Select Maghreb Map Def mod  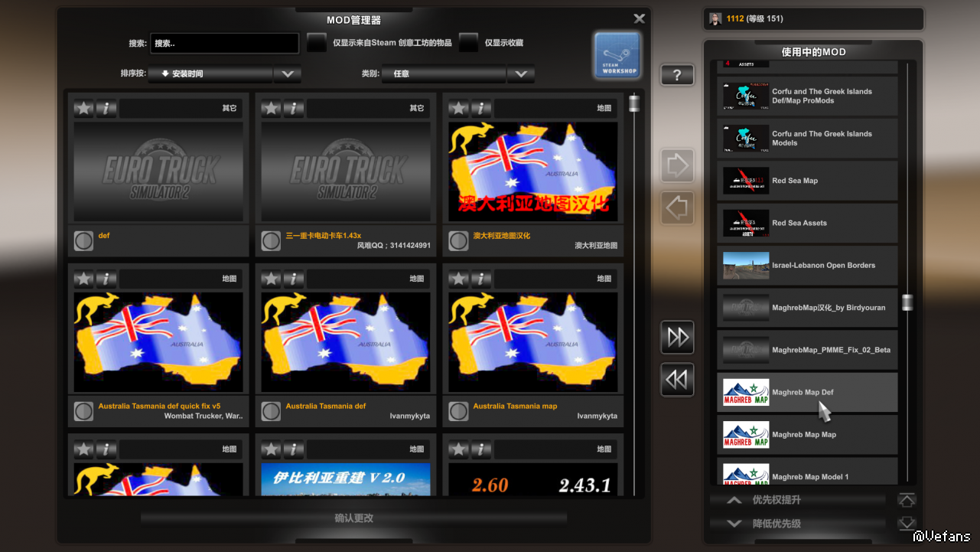[807, 392]
